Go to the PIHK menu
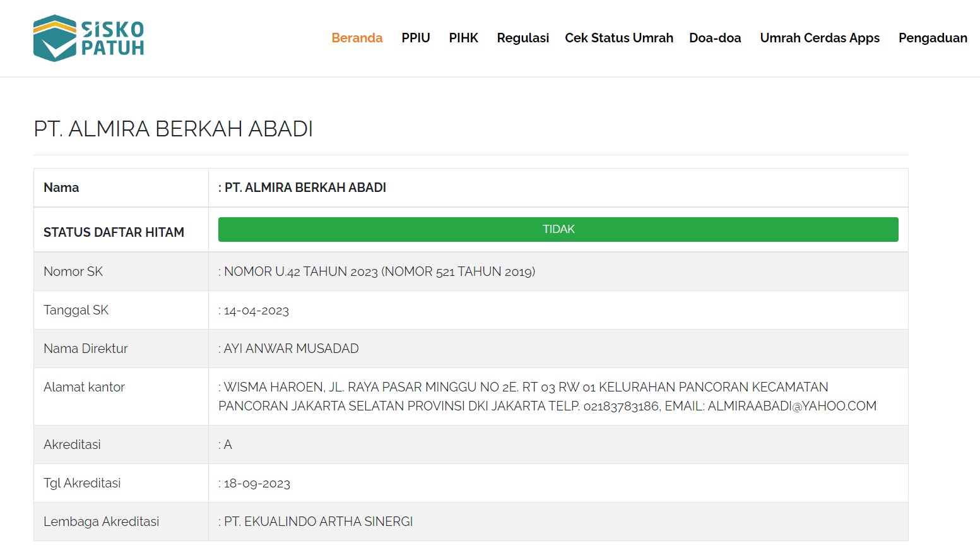The image size is (980, 555). [464, 38]
